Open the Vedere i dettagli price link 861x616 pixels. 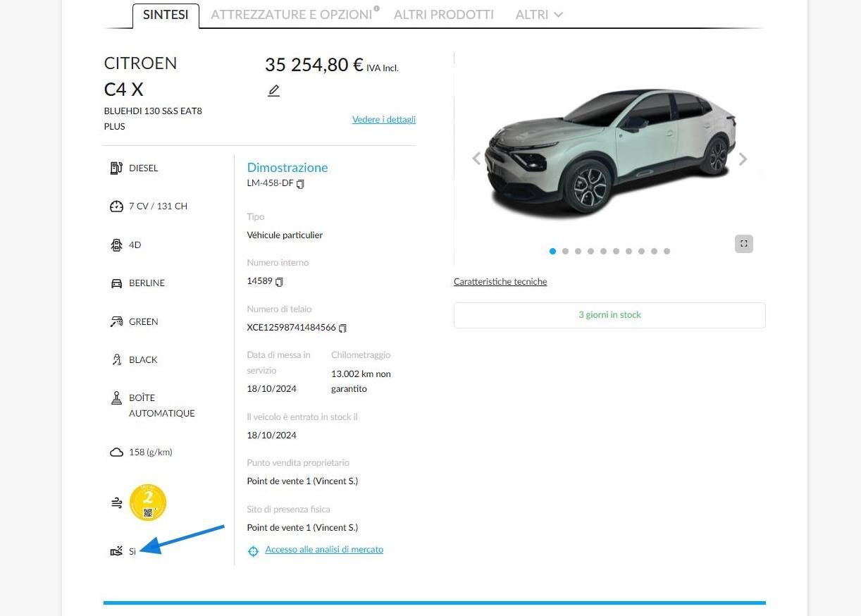click(x=384, y=120)
